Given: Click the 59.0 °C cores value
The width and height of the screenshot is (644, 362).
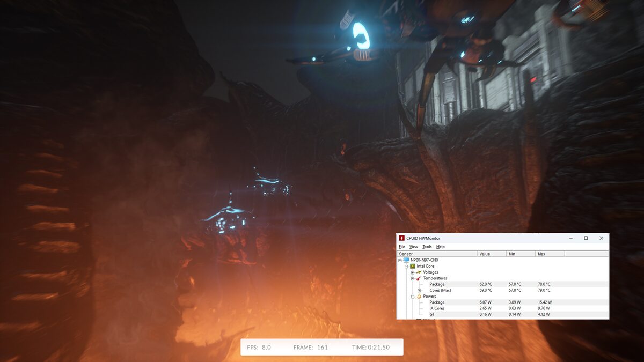Looking at the screenshot, I should (486, 290).
